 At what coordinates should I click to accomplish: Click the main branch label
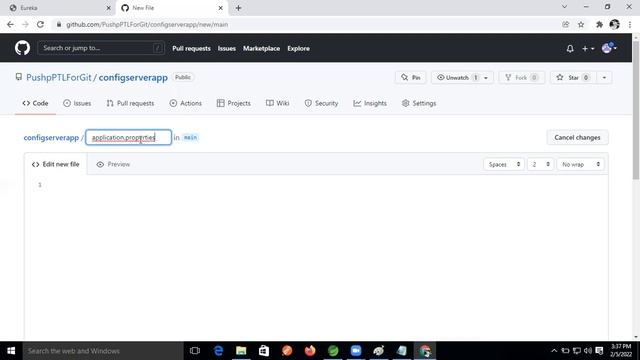tap(190, 138)
